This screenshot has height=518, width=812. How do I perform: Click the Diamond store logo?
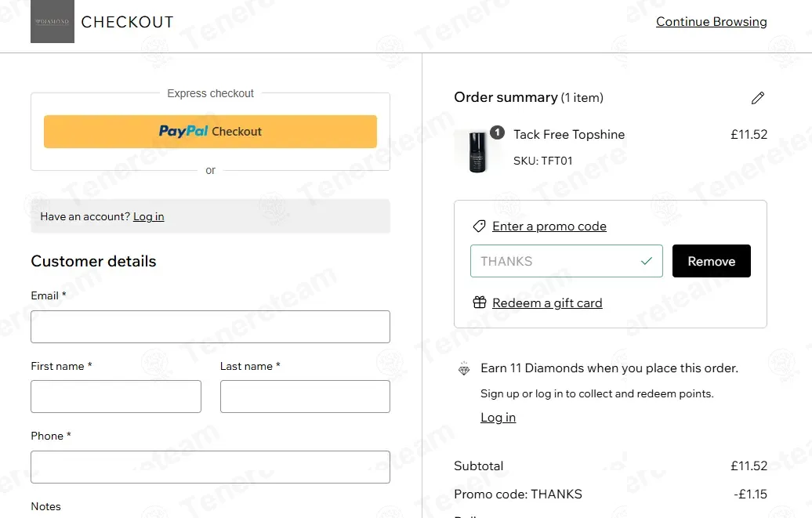[x=53, y=21]
